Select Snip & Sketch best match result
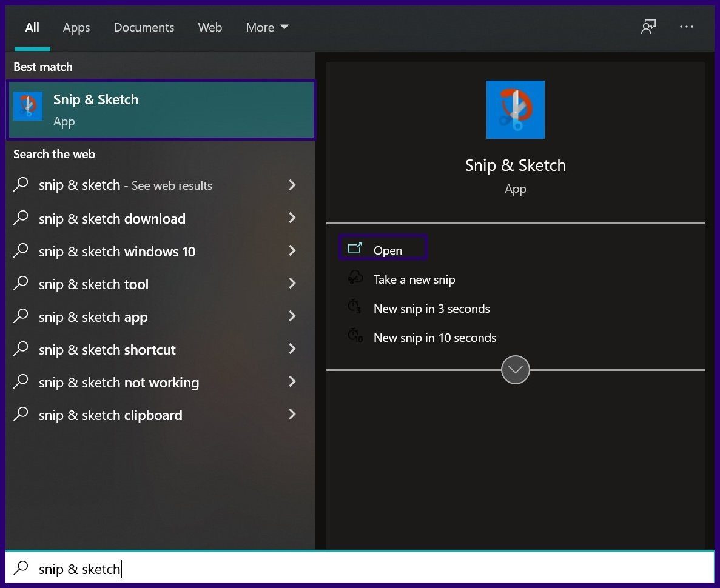Screen dimensions: 720x588 [x=161, y=110]
